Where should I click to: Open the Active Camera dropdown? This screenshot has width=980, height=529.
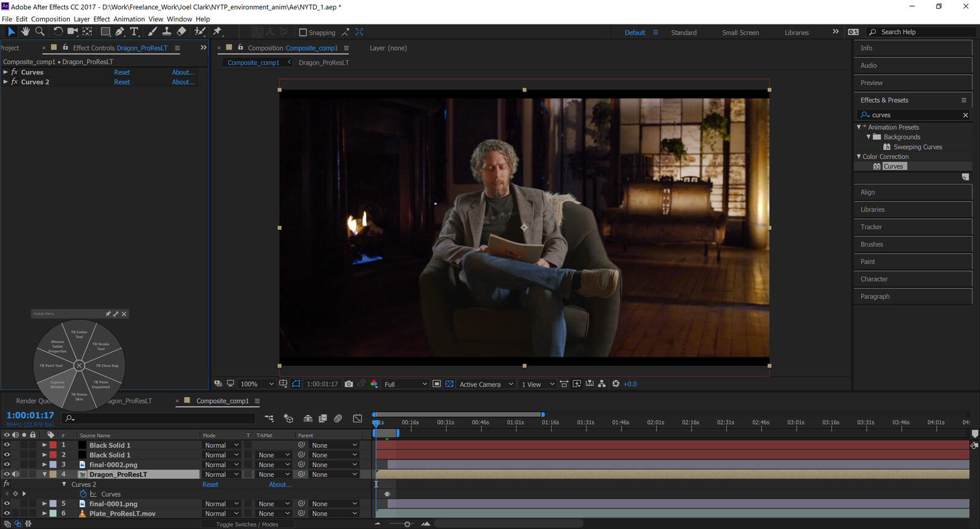coord(486,384)
